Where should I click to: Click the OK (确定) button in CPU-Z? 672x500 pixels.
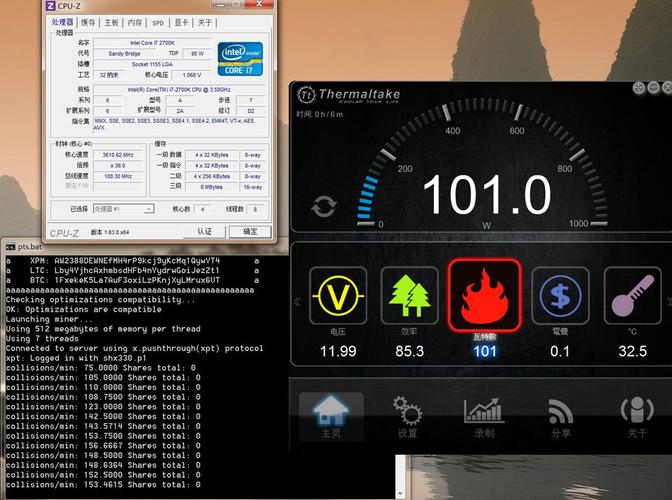click(250, 232)
